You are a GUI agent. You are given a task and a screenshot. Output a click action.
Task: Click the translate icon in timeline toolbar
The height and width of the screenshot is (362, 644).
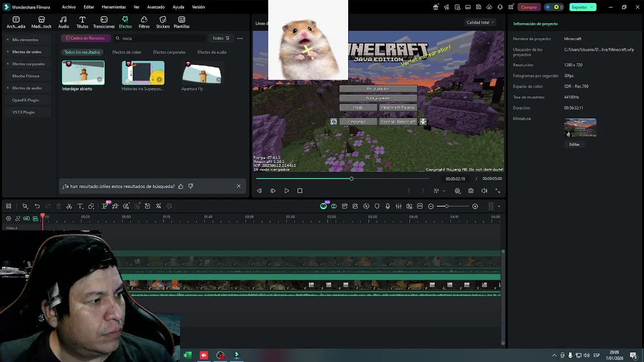coord(158,206)
